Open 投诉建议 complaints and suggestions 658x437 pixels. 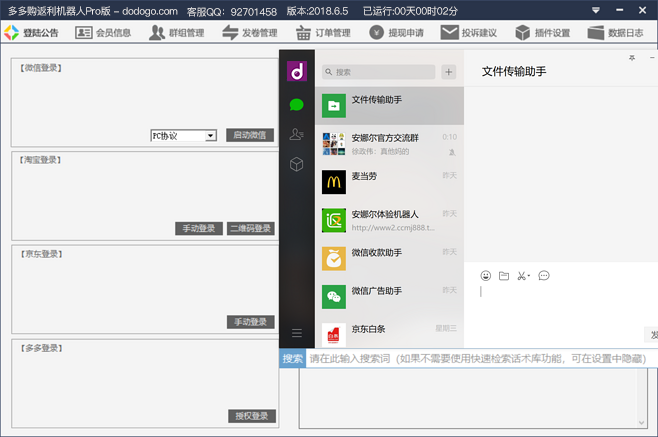coord(469,33)
